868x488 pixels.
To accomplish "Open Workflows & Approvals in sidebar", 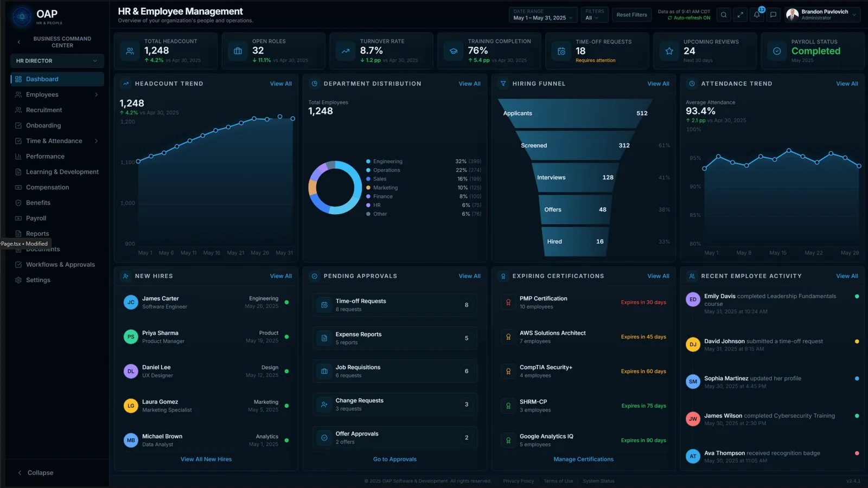I will click(x=58, y=265).
